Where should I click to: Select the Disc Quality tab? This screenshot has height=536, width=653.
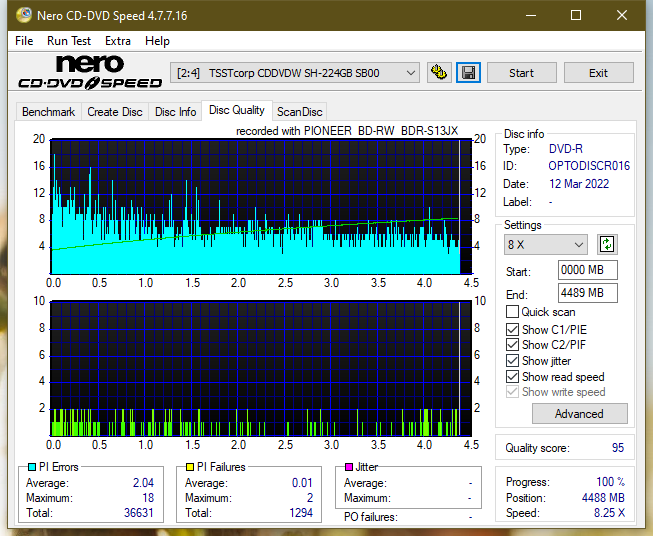[237, 110]
